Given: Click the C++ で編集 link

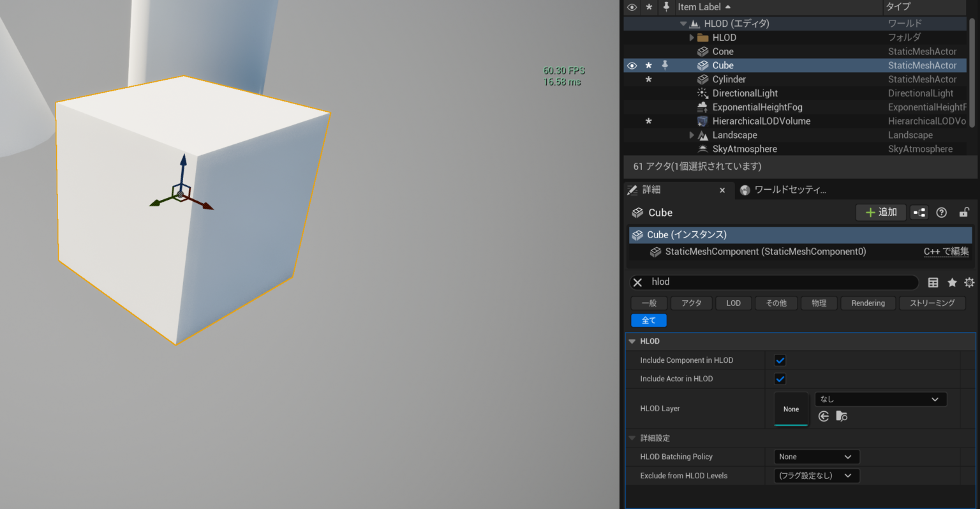Looking at the screenshot, I should point(946,251).
